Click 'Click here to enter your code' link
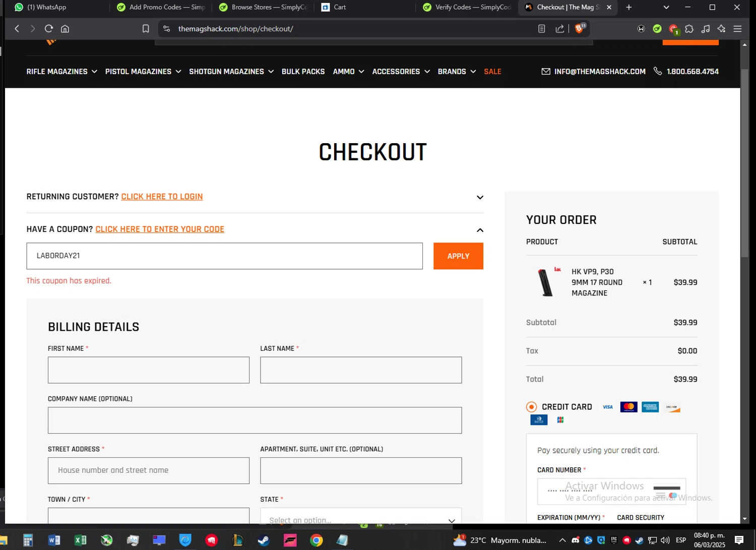Viewport: 756px width, 550px height. pyautogui.click(x=160, y=229)
